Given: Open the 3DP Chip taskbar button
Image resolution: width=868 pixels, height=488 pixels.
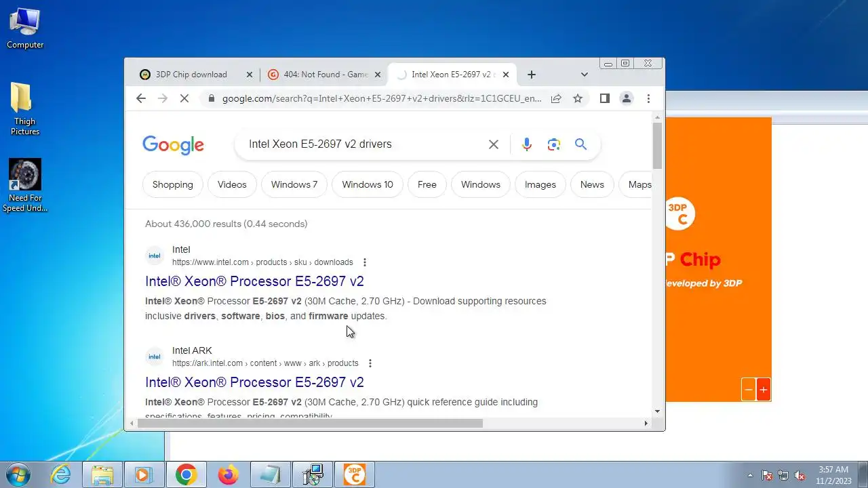Looking at the screenshot, I should coord(354,474).
